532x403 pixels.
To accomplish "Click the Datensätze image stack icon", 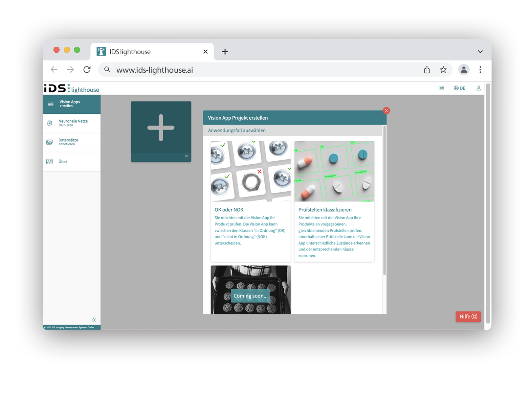I will pos(50,142).
